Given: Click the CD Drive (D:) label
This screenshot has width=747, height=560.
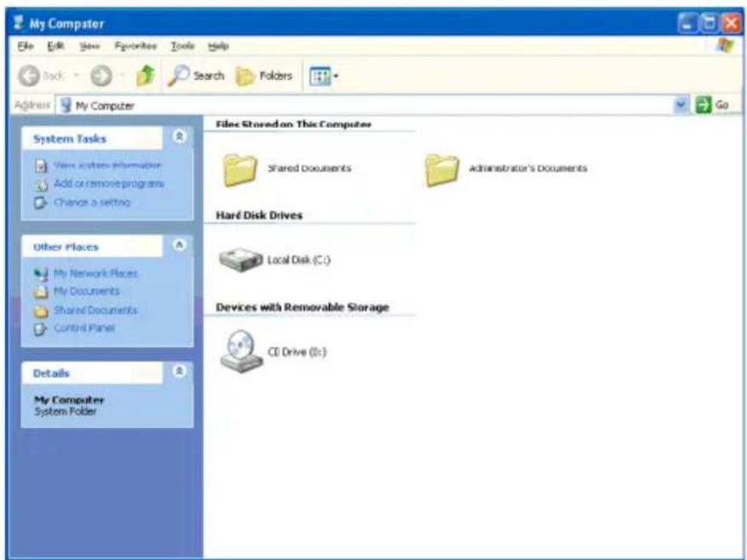Looking at the screenshot, I should 297,352.
